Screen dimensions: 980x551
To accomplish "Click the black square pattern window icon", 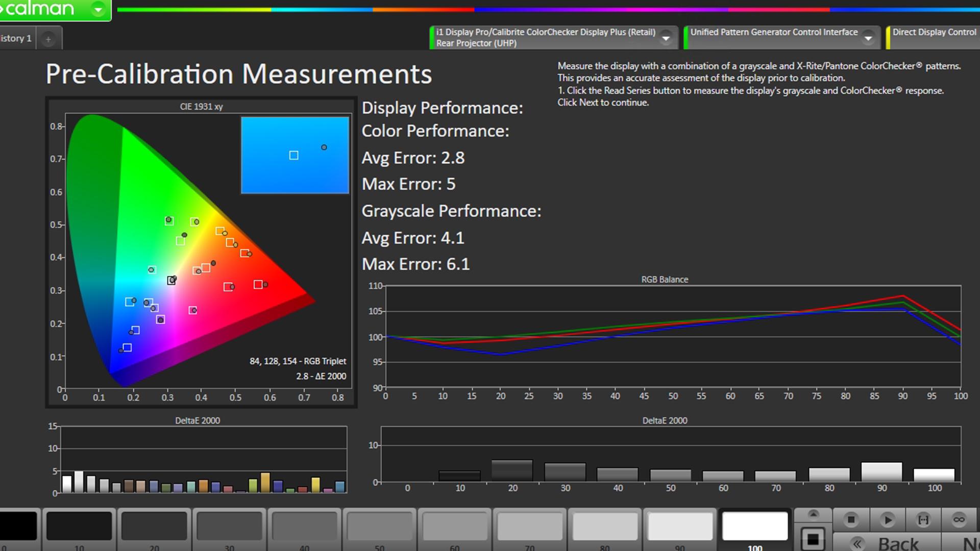I will coord(813,539).
